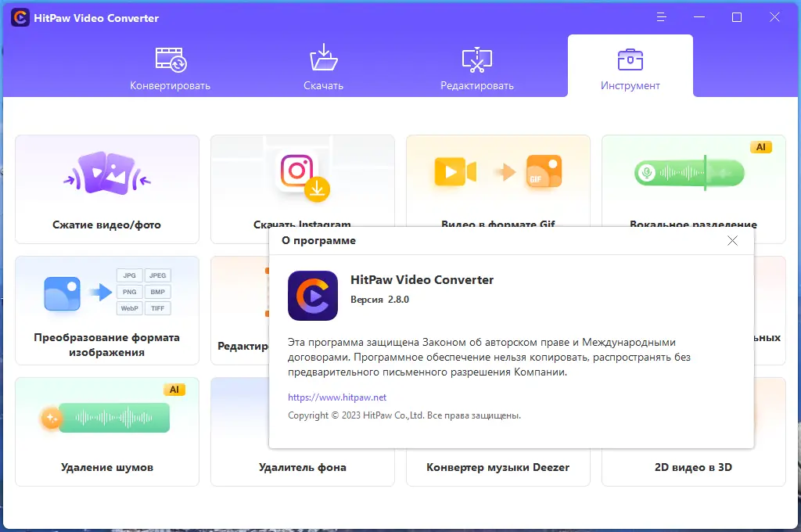Click the TIFF format box on conversion card
The image size is (801, 532).
coord(158,308)
